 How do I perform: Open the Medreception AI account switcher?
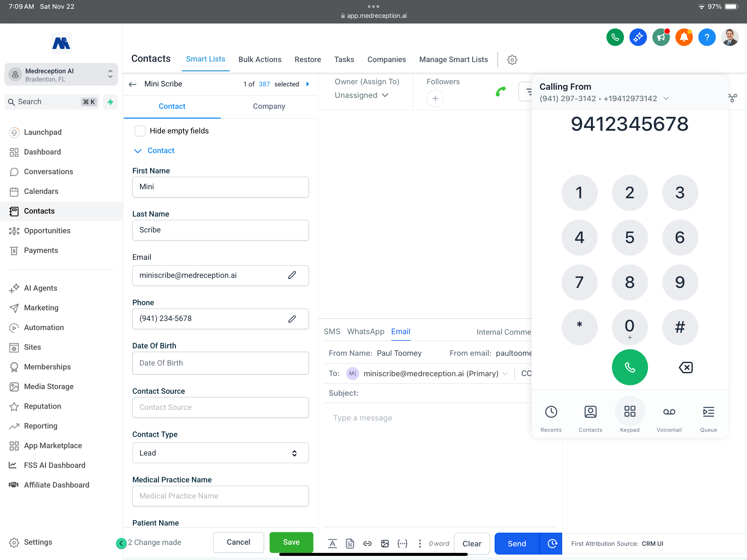pos(61,75)
